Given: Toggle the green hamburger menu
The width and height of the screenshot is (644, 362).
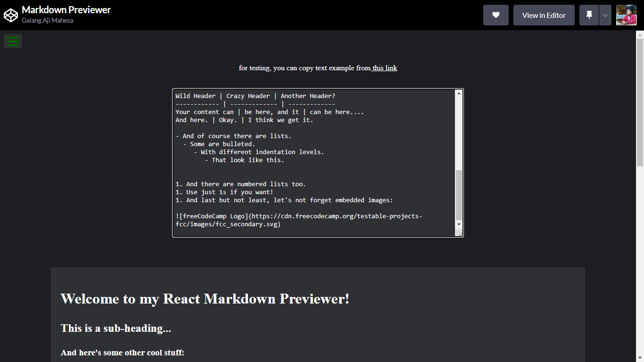Looking at the screenshot, I should point(13,41).
